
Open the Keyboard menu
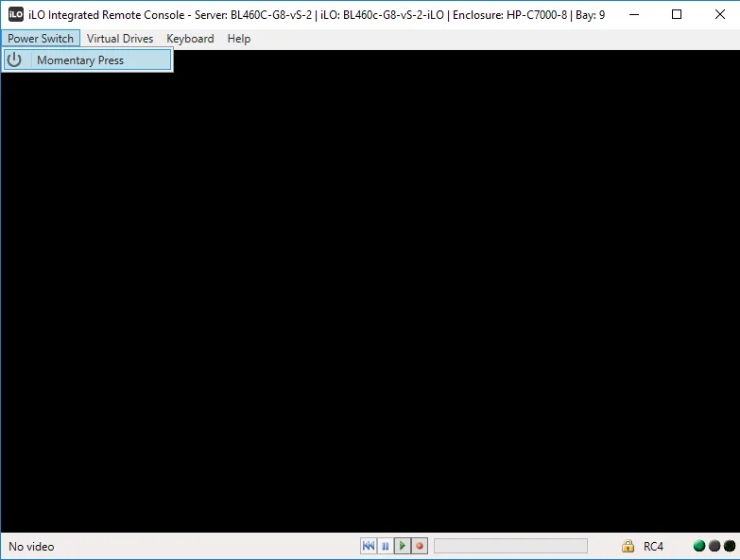190,38
